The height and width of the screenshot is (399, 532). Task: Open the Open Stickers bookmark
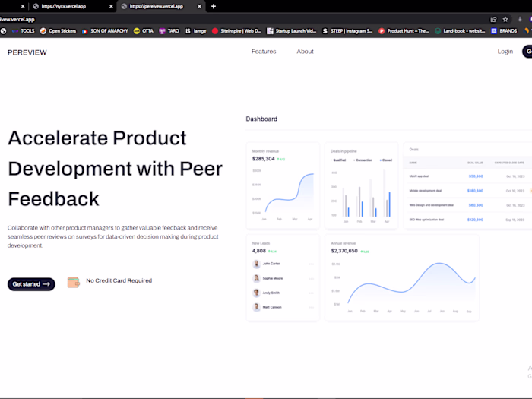pyautogui.click(x=58, y=31)
